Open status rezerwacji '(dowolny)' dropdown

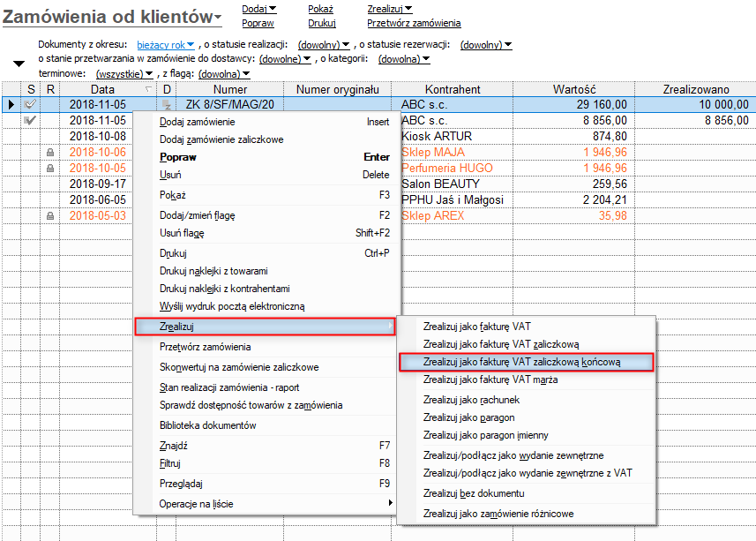(486, 45)
